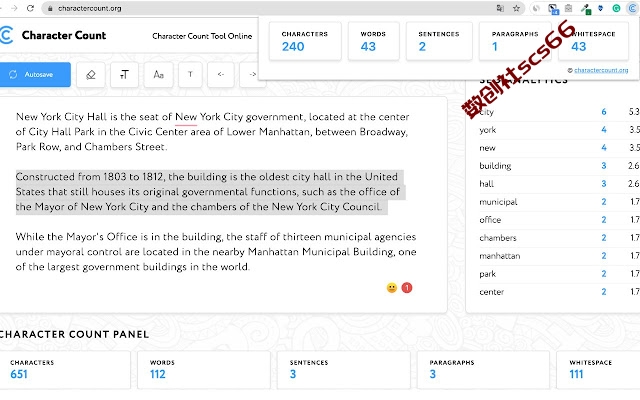Click the keyword york row
This screenshot has height=400, width=640.
pyautogui.click(x=559, y=130)
